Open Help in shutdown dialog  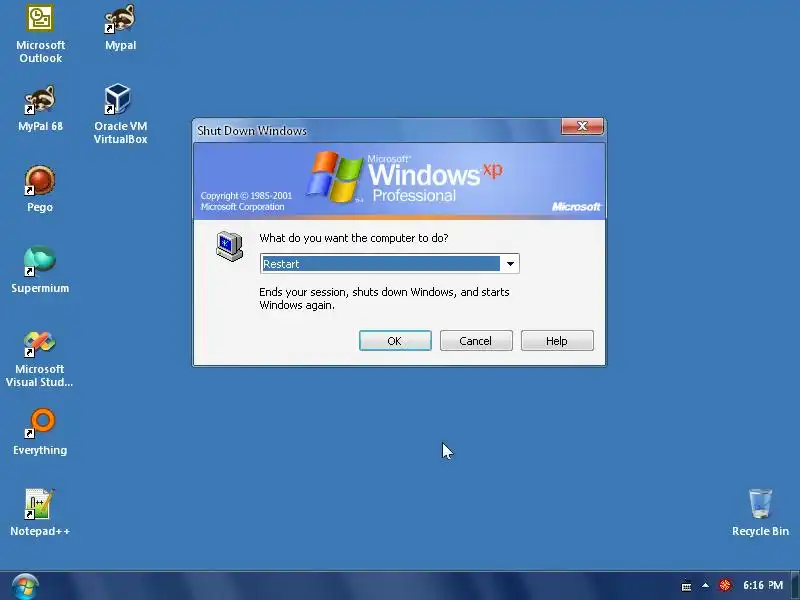[557, 341]
